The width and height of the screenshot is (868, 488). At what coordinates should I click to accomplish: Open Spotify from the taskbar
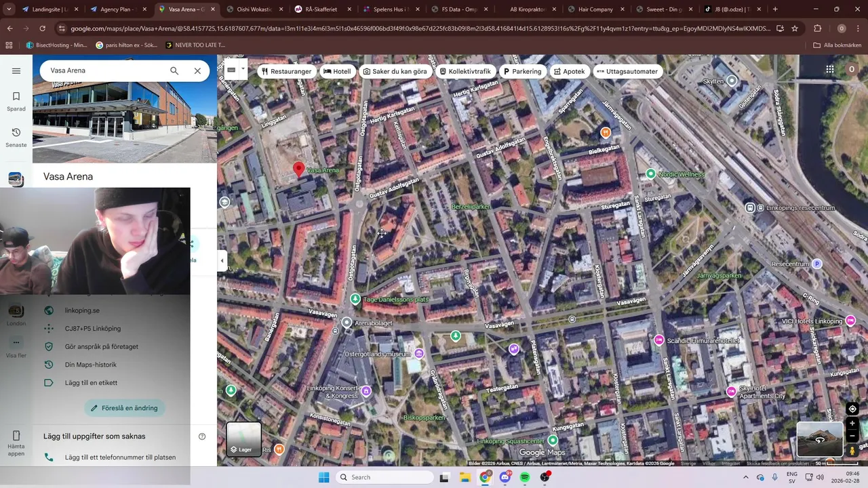point(525,477)
